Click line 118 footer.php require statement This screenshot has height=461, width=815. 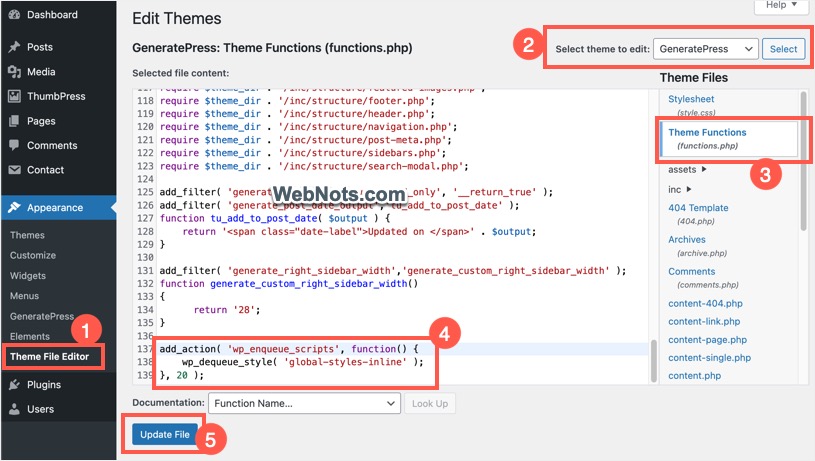click(297, 101)
